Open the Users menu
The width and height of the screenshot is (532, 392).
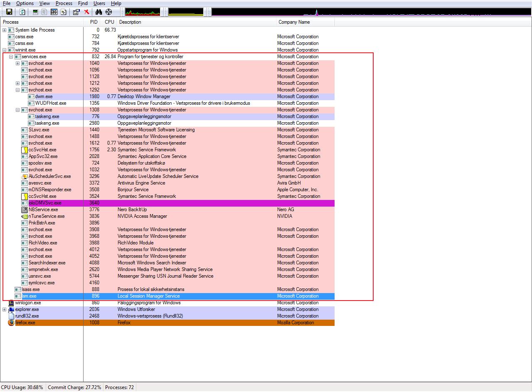point(99,3)
